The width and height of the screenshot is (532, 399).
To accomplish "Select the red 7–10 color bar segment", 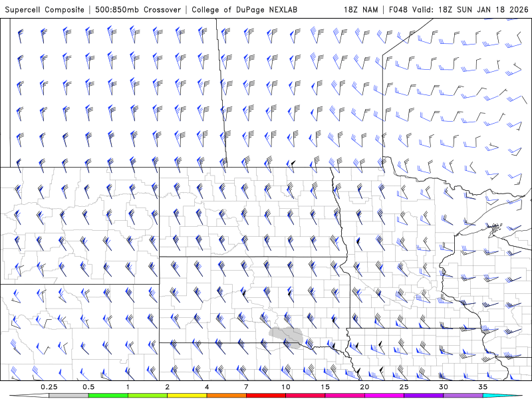I will [266, 396].
